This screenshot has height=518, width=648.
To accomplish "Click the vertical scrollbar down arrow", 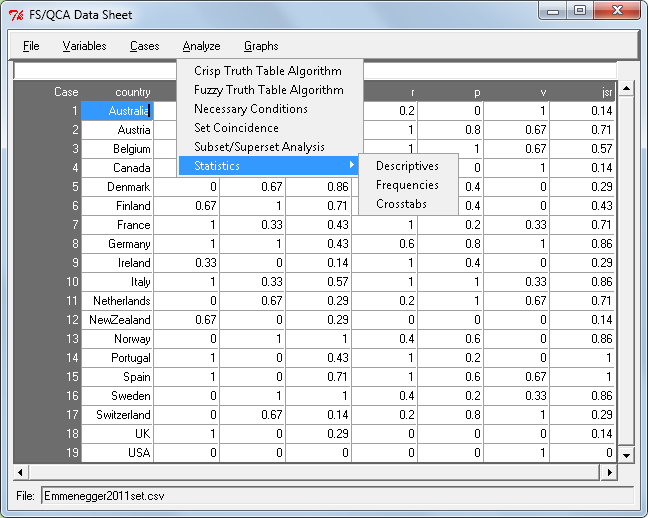I will click(x=626, y=455).
